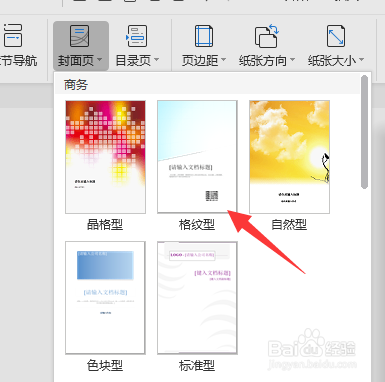Click the 封面页 button label
This screenshot has width=385, height=382.
[76, 61]
